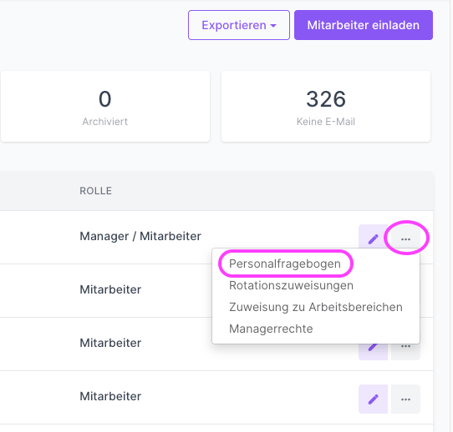Click the Mitarbeiter einladen button

(363, 25)
